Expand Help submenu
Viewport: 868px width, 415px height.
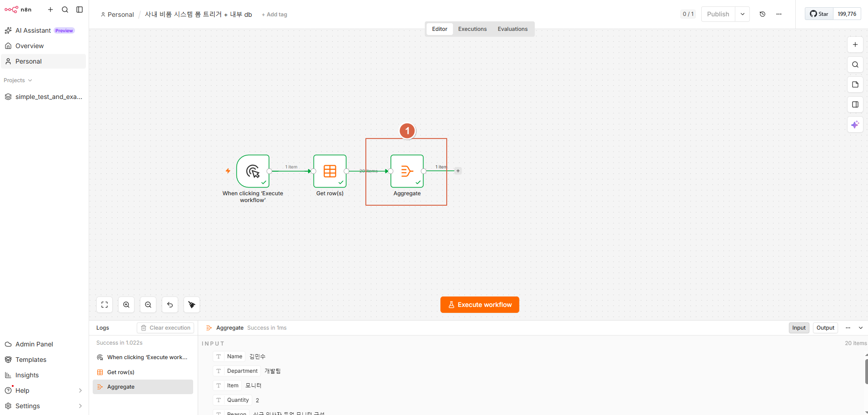(x=80, y=390)
